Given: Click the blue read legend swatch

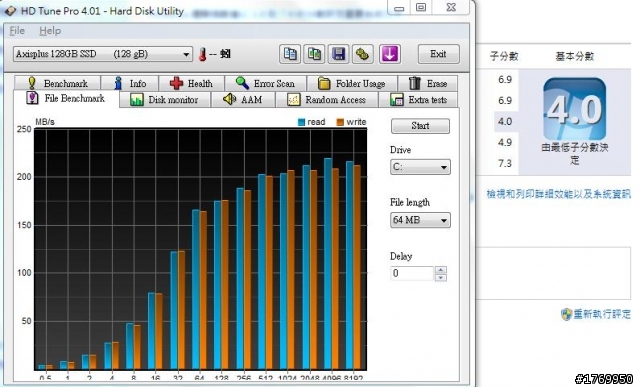Looking at the screenshot, I should pos(301,122).
